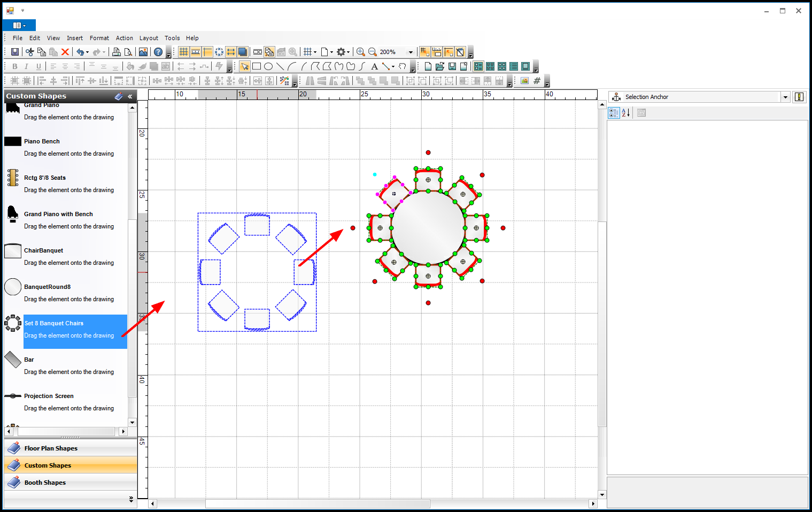Switch properties to Alphabetical sort
The height and width of the screenshot is (512, 812).
click(626, 113)
